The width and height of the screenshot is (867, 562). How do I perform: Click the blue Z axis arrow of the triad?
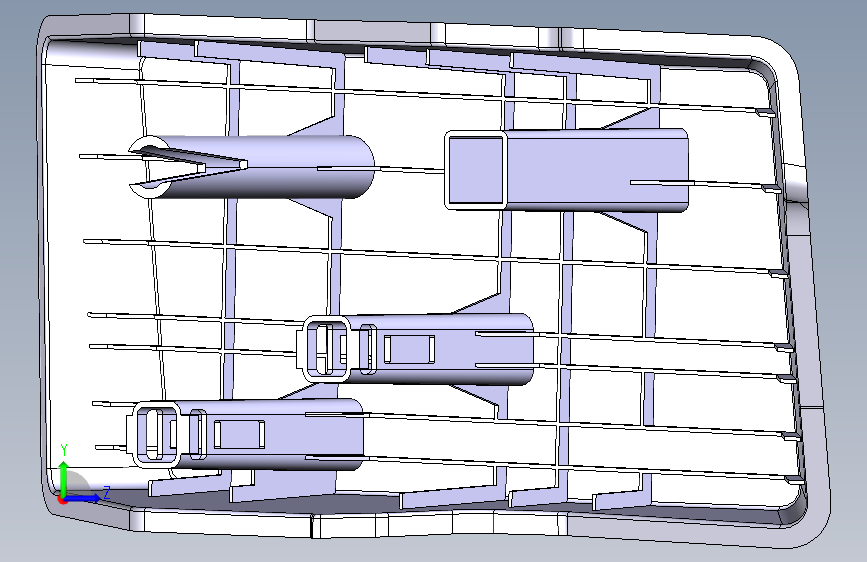[83, 498]
